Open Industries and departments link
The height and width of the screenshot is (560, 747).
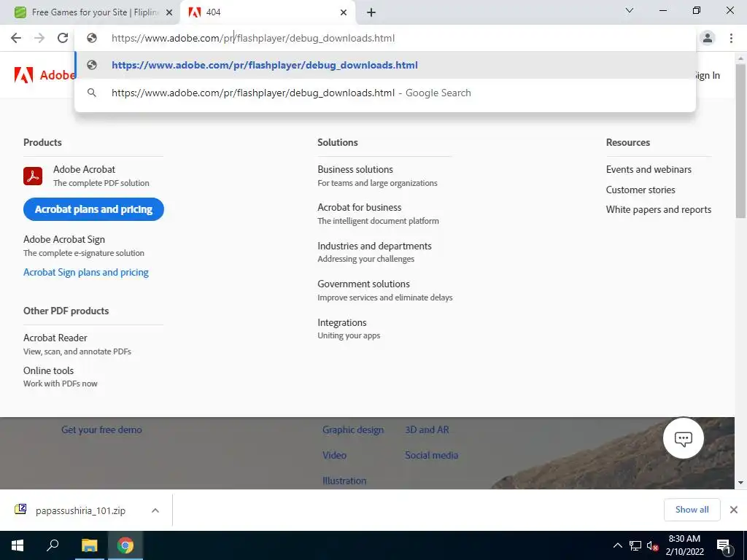(x=374, y=246)
